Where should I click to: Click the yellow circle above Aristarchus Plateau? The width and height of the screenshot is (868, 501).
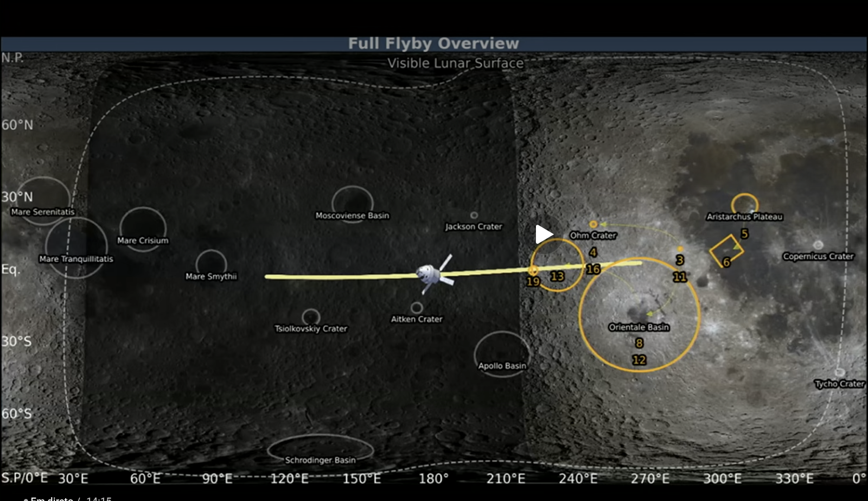[744, 204]
